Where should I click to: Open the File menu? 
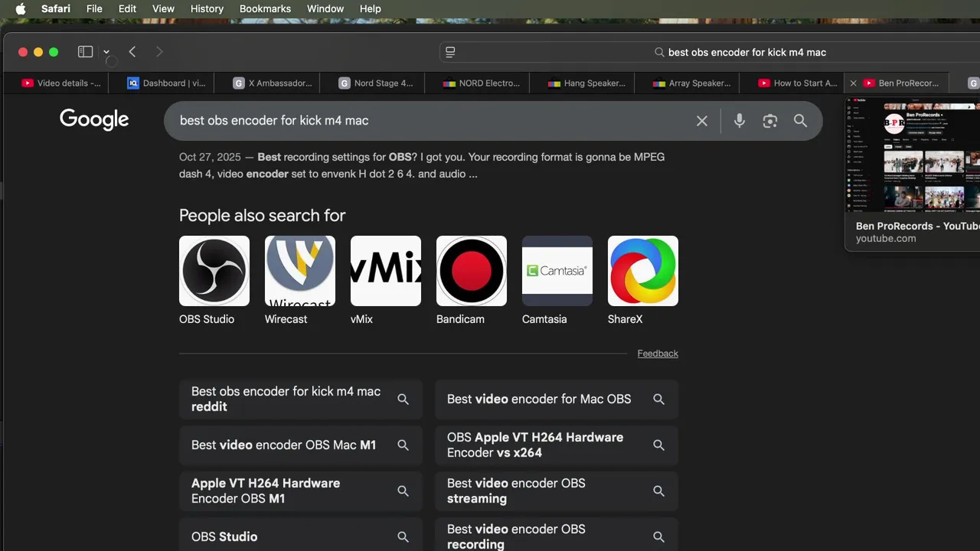tap(94, 9)
